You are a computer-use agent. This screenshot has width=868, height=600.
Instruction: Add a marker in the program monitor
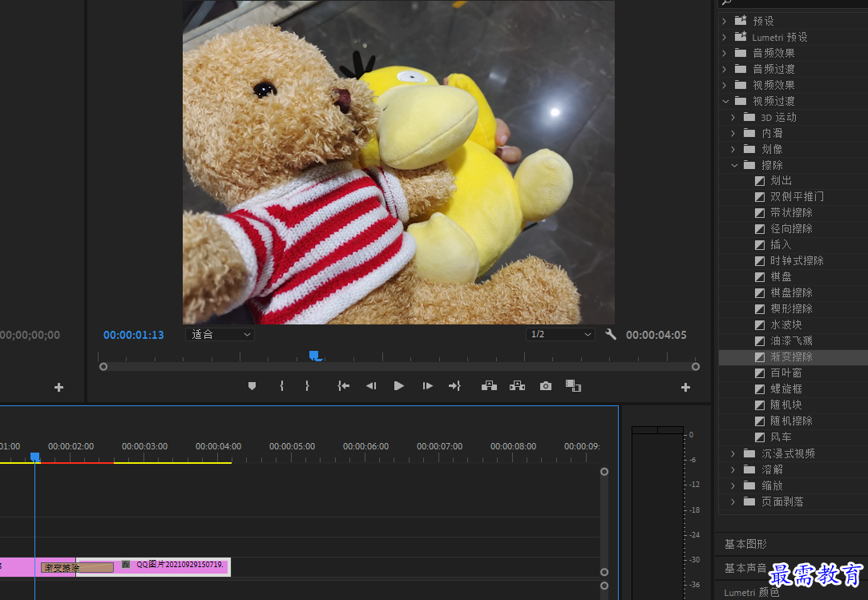[252, 386]
